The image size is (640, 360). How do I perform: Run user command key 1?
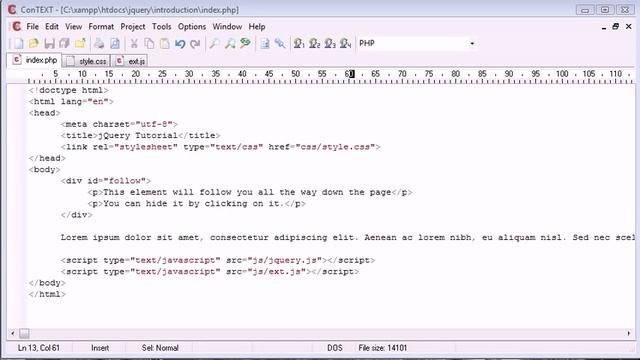299,43
